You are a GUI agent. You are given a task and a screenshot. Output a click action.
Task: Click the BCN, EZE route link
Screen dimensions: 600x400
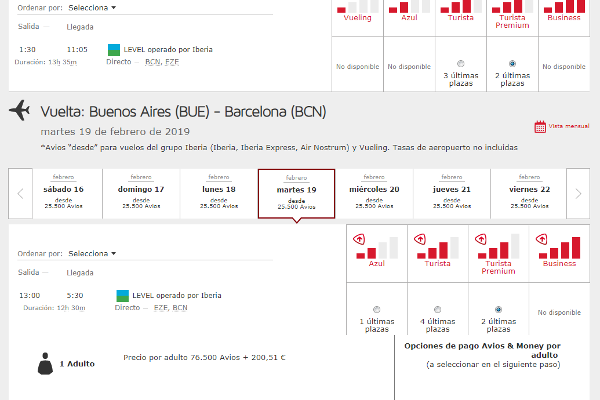point(162,62)
